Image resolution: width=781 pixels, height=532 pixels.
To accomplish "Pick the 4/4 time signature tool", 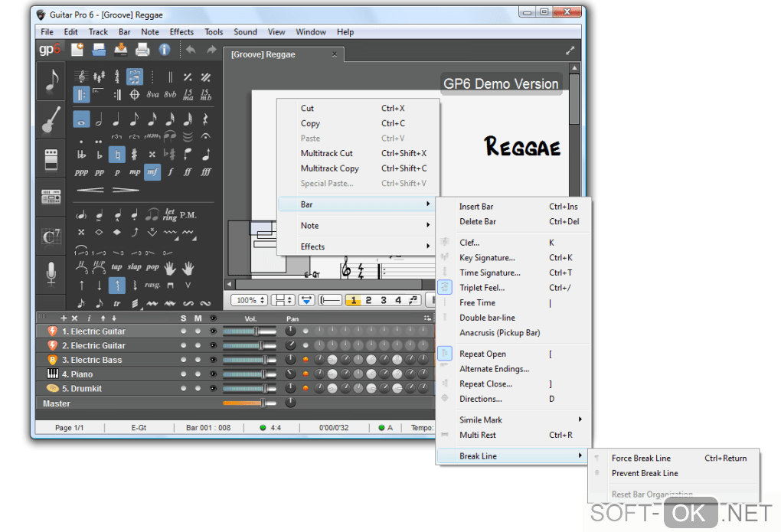I will [x=116, y=77].
